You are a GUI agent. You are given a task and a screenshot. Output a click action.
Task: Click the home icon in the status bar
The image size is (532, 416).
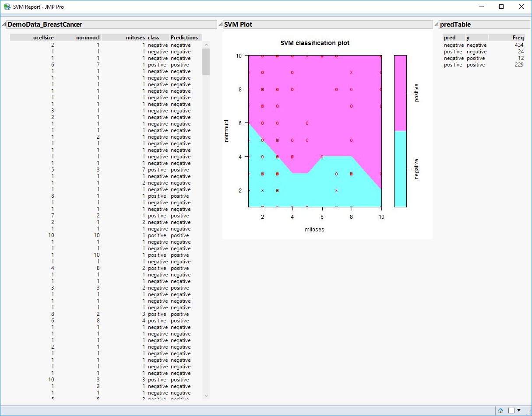coord(500,411)
